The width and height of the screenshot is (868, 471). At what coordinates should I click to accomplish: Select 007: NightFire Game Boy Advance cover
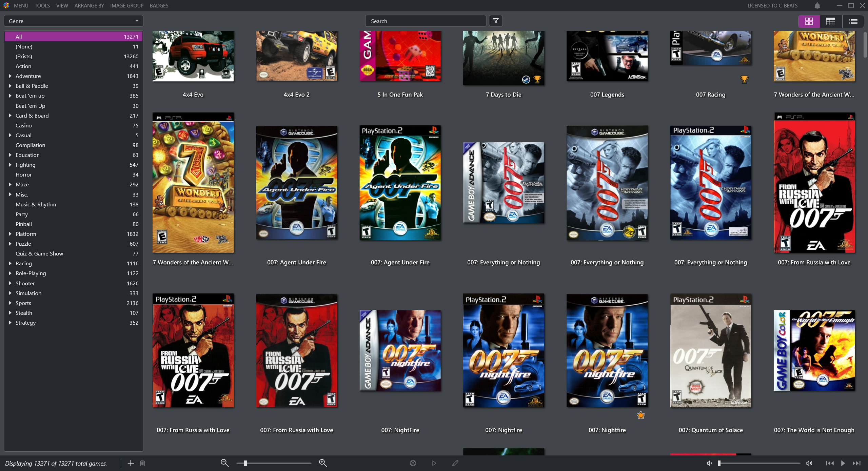[400, 351]
